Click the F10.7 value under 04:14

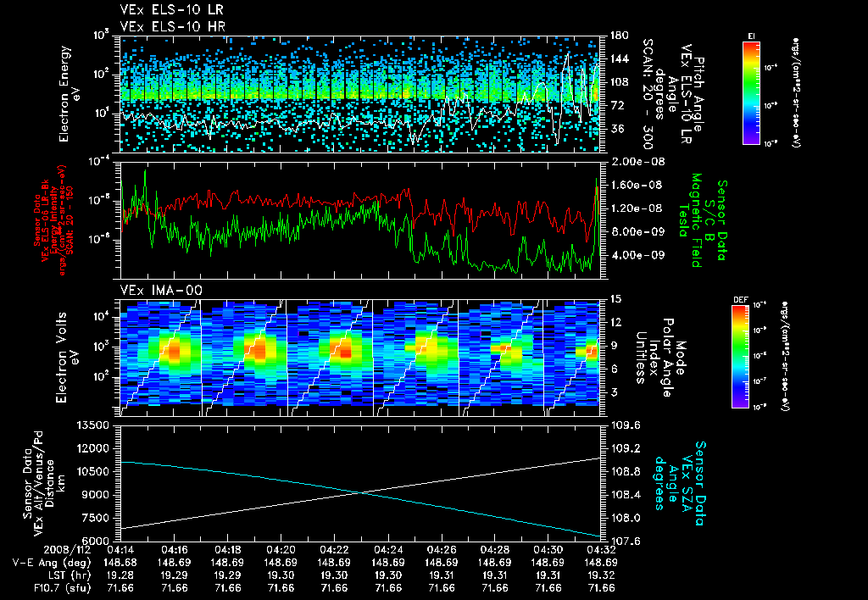(x=120, y=588)
